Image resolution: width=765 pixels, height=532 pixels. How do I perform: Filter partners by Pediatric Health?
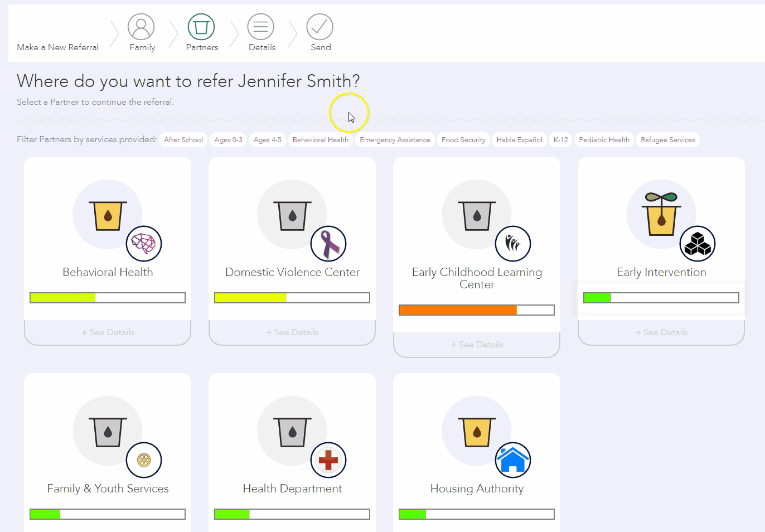coord(604,140)
